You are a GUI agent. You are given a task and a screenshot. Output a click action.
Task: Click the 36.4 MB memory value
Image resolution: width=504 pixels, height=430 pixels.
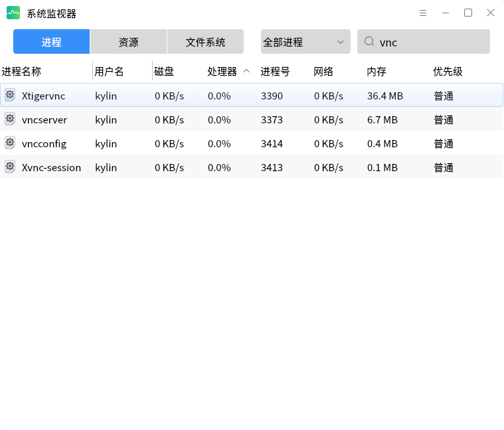(x=385, y=96)
